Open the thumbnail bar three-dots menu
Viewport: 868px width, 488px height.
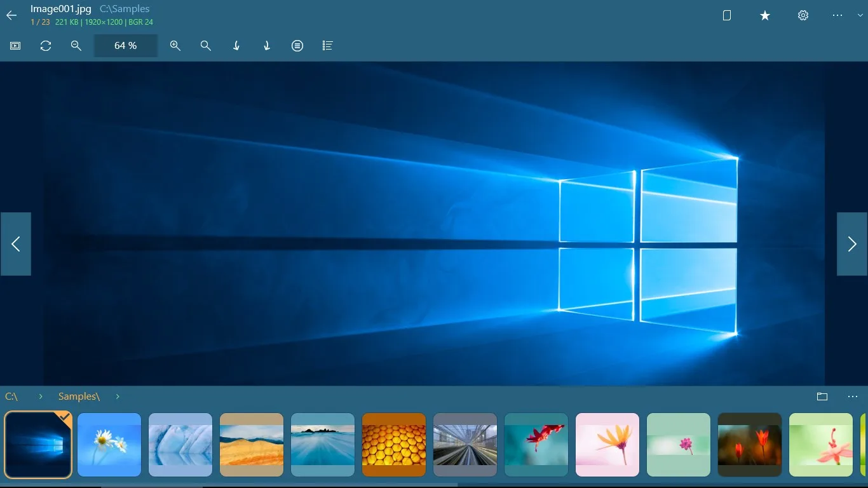tap(853, 396)
